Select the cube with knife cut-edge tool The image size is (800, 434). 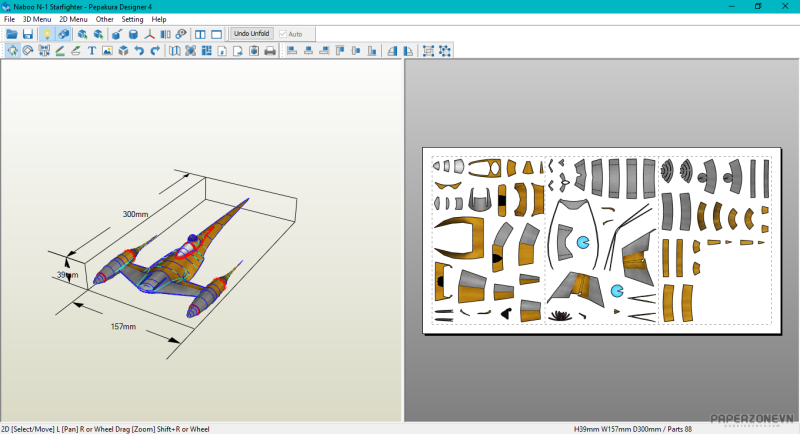pos(117,34)
